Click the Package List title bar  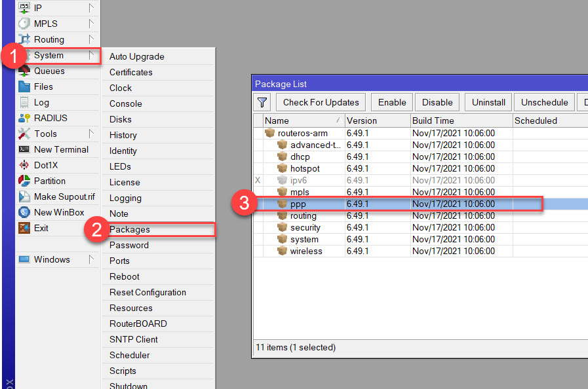420,84
